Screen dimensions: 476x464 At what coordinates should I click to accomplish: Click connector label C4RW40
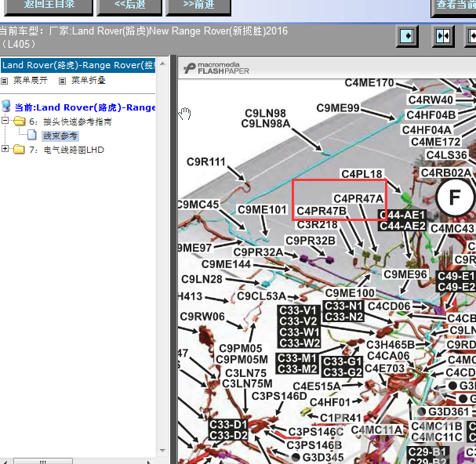(x=431, y=100)
